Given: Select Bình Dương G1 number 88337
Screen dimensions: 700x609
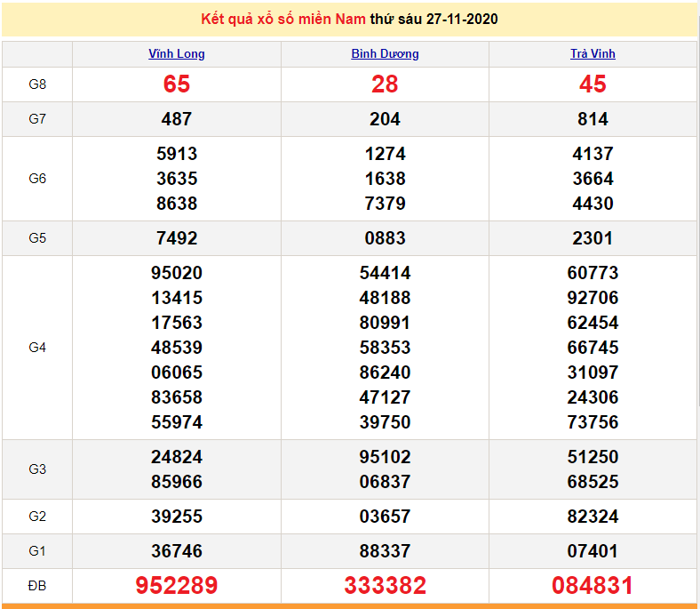Looking at the screenshot, I should click(x=385, y=551).
